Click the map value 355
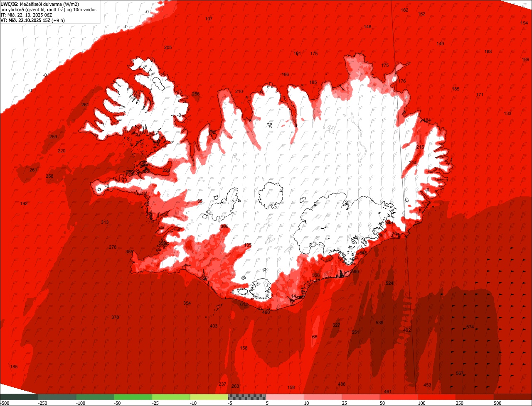 point(129,252)
